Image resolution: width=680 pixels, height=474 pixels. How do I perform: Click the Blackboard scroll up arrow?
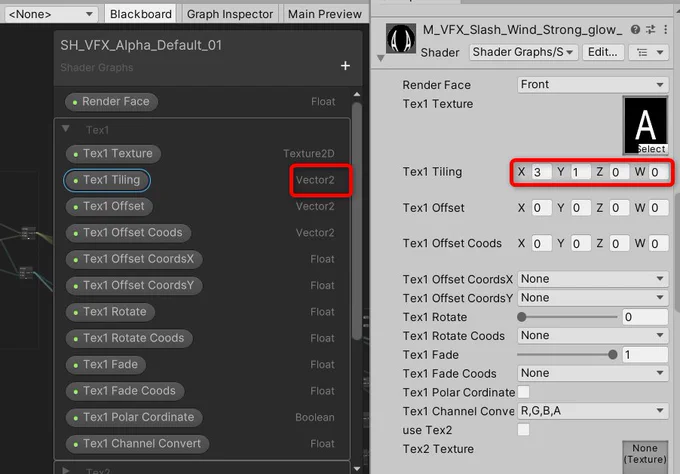click(x=357, y=94)
